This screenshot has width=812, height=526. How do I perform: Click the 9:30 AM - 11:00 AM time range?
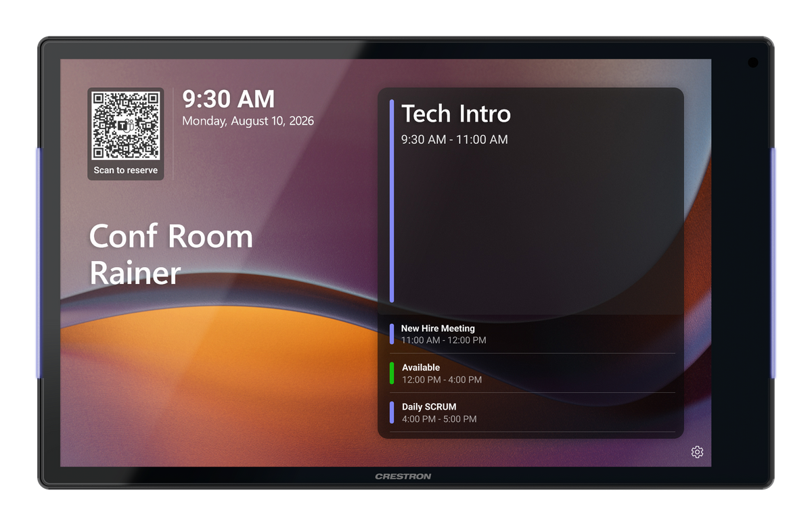tap(454, 140)
